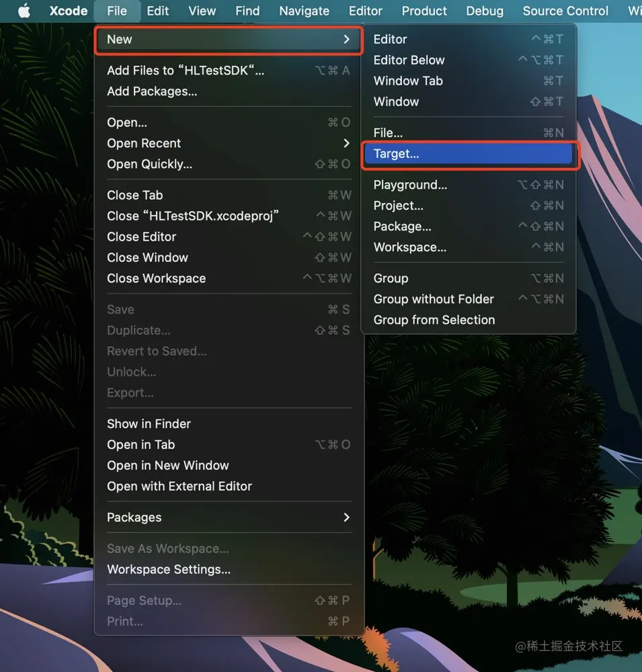Choose Workspace… in New submenu
The width and height of the screenshot is (642, 672).
click(469, 247)
